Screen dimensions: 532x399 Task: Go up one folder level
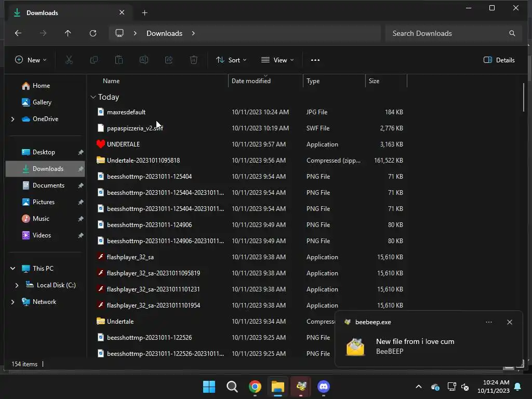coord(68,33)
